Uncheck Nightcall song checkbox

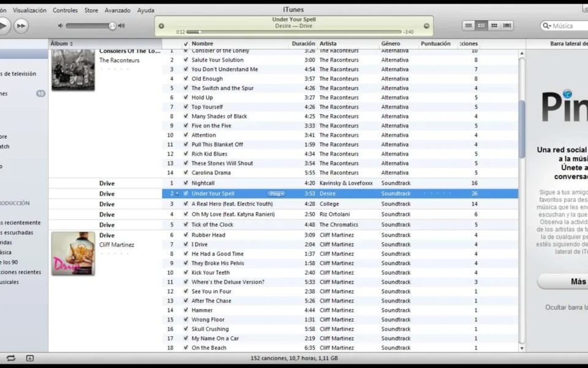pyautogui.click(x=186, y=183)
